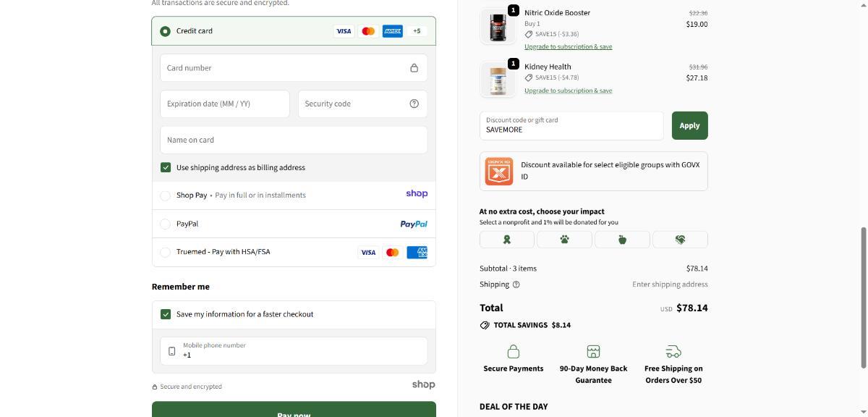Uncheck save my information for faster checkout
The height and width of the screenshot is (417, 868).
point(166,314)
